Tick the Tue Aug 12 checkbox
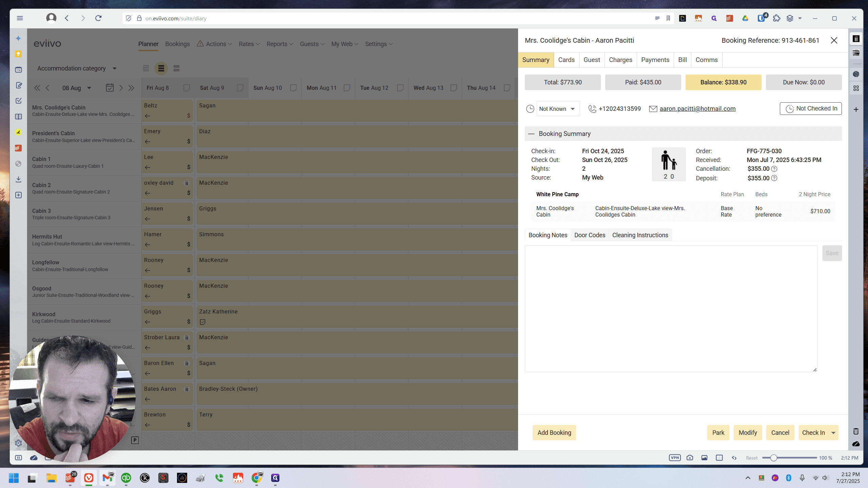Screen dimensions: 868x488 (400, 88)
